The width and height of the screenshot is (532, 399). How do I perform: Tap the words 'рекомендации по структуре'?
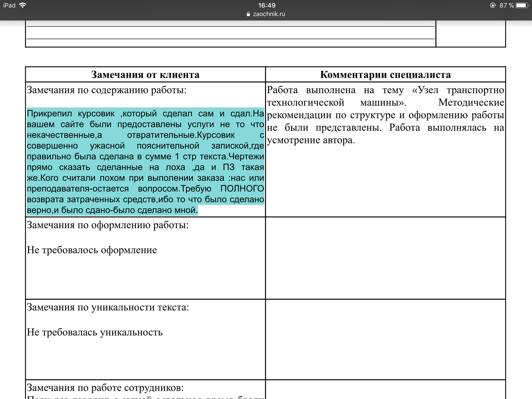pos(332,115)
